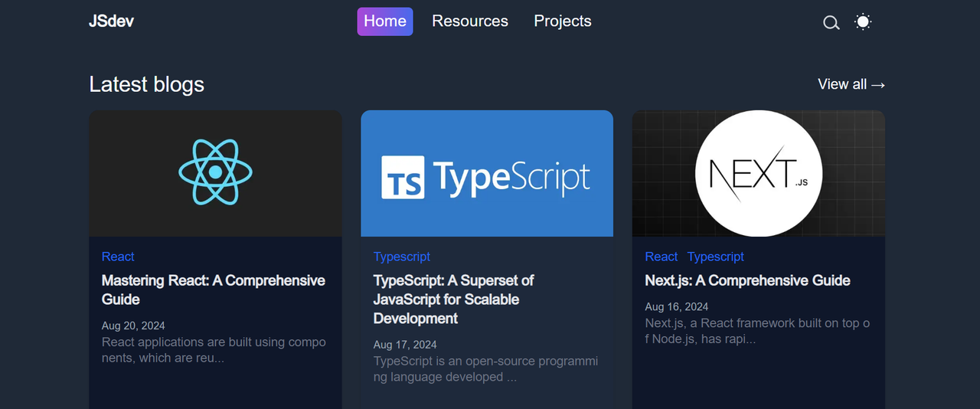Open Next.js: A Comprehensive Guide title
The width and height of the screenshot is (980, 409).
[748, 280]
